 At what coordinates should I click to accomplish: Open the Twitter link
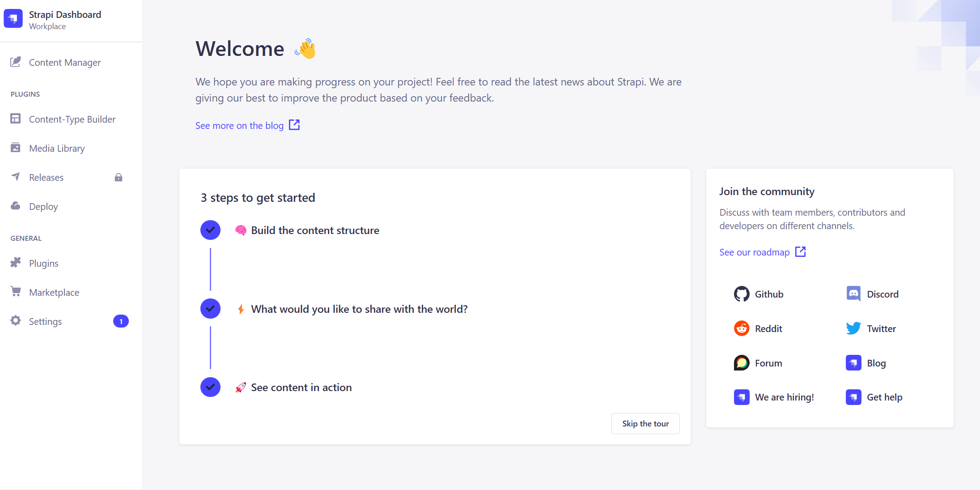tap(871, 328)
